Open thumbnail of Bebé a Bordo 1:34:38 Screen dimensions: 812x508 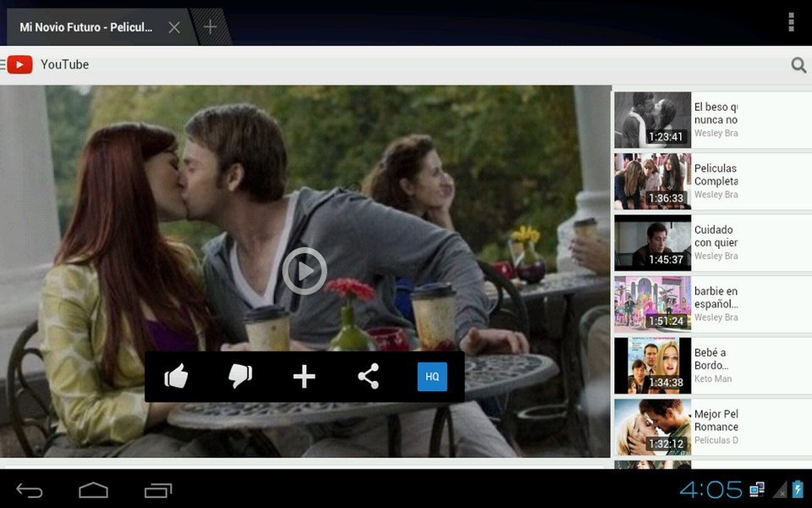pos(652,366)
